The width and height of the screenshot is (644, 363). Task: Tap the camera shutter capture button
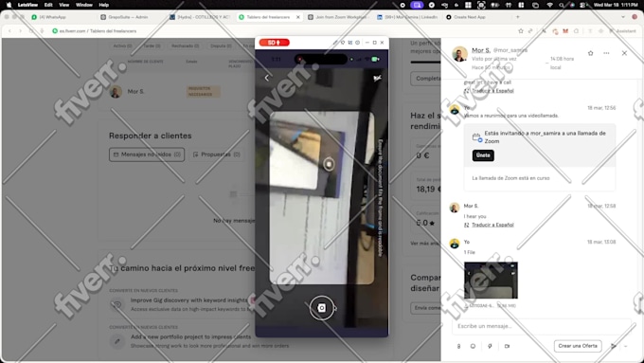pos(322,307)
